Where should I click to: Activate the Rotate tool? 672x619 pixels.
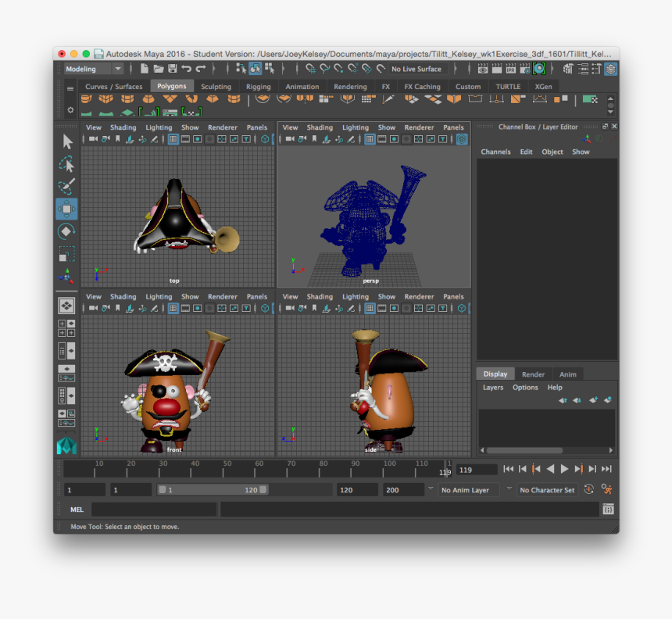pos(66,231)
